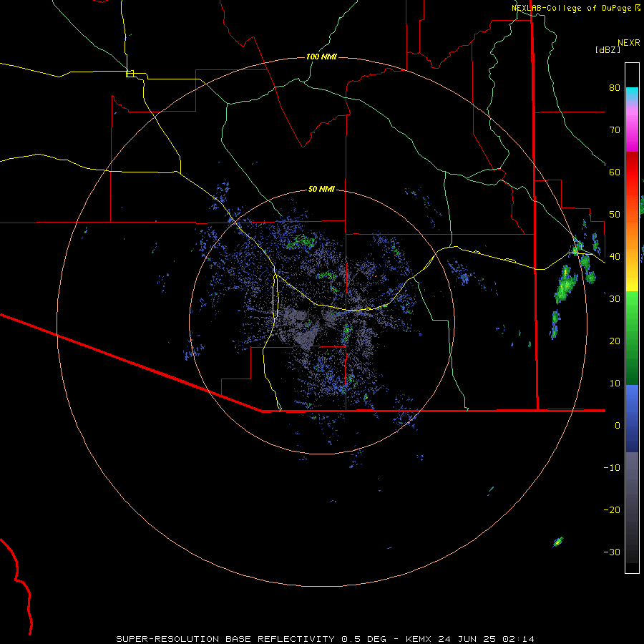Click the Super-Resolution Base Reflectivity caption
Viewport: 644px width, 644px height.
click(x=325, y=639)
